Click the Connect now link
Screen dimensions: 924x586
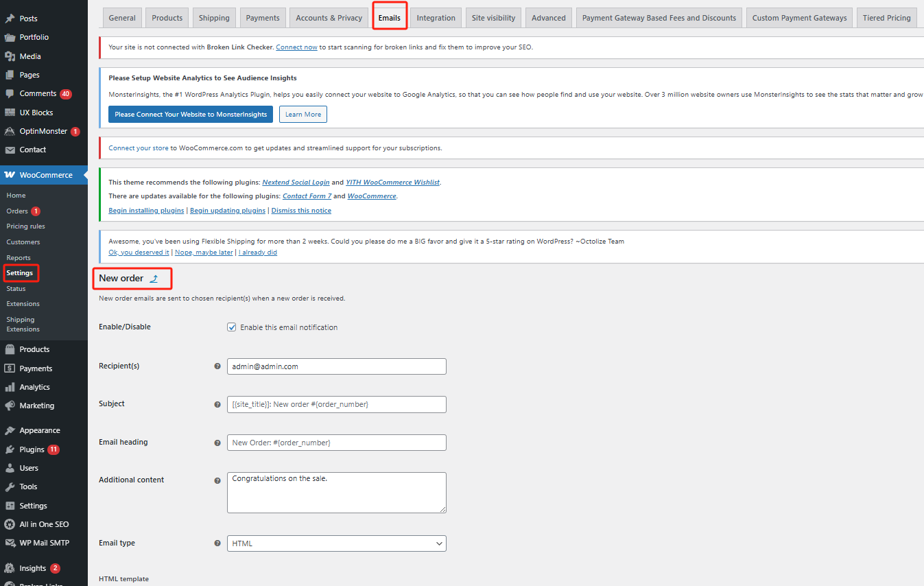click(296, 47)
